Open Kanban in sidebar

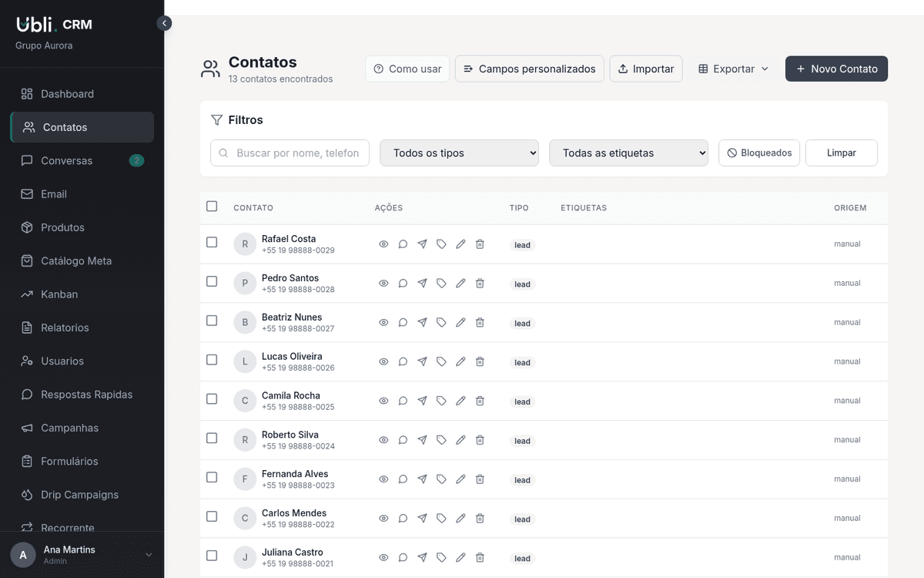(82, 294)
